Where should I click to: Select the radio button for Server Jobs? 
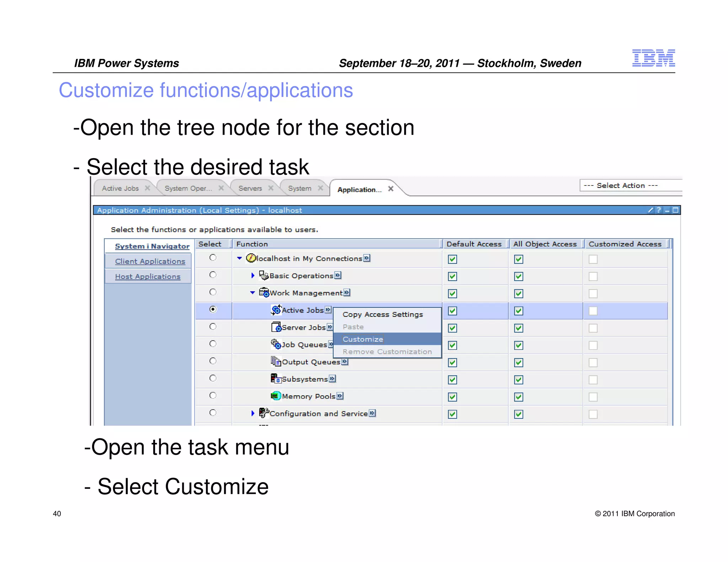[213, 326]
